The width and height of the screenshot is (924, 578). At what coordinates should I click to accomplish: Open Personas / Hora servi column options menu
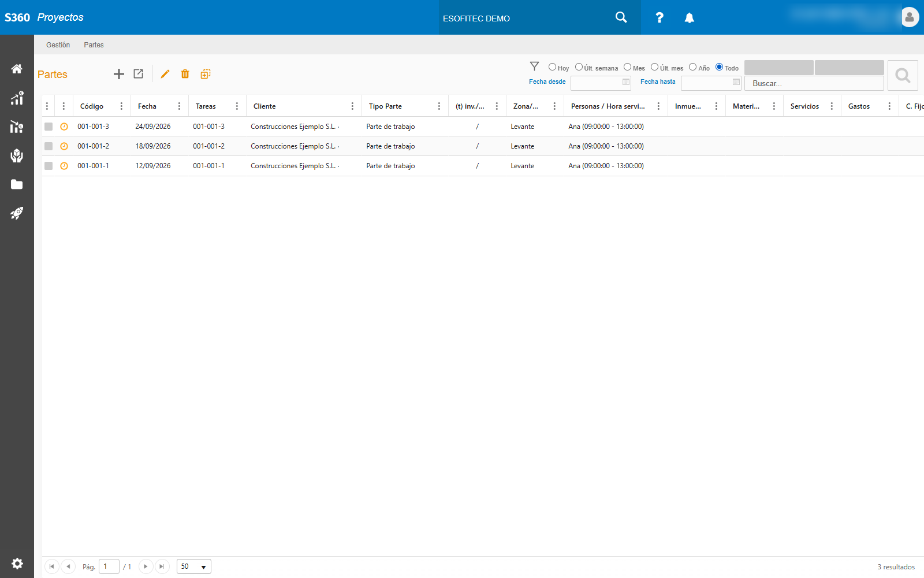[658, 106]
